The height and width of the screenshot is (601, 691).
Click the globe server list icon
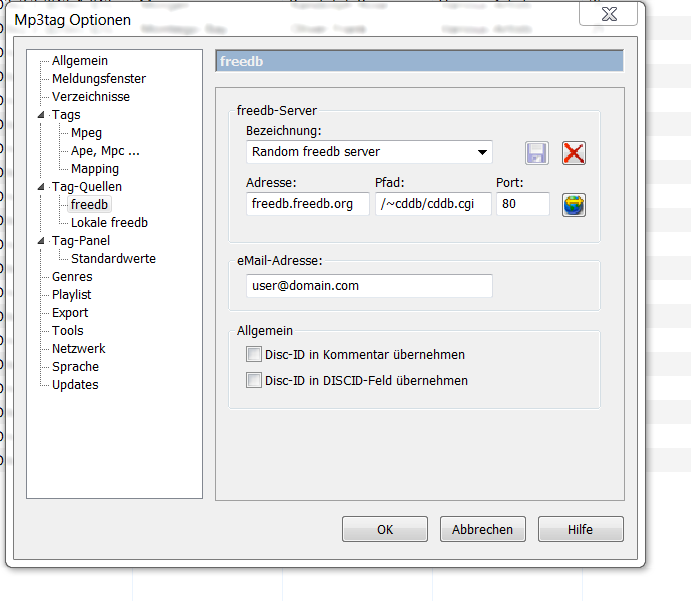pyautogui.click(x=573, y=205)
